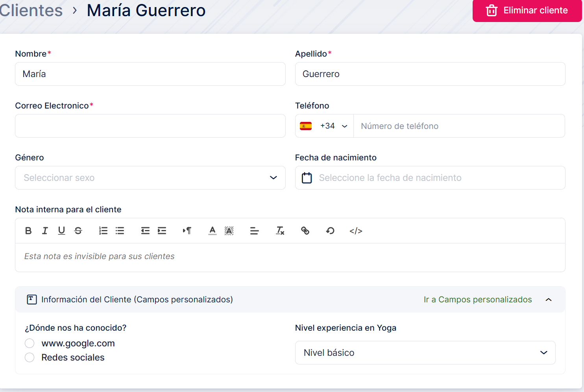Select the www.google.com radio option
Screen dimensions: 584x392
pos(30,343)
